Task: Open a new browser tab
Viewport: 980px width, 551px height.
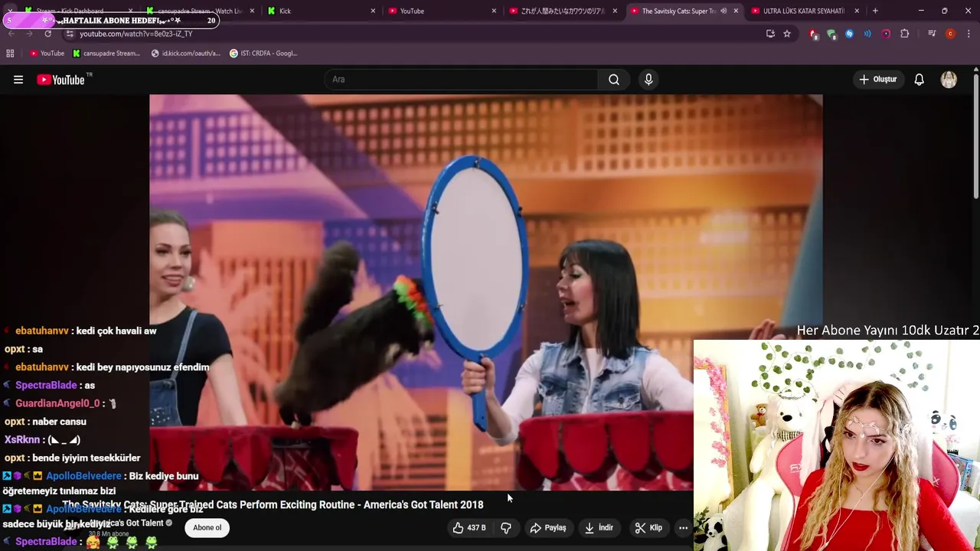Action: [x=875, y=11]
